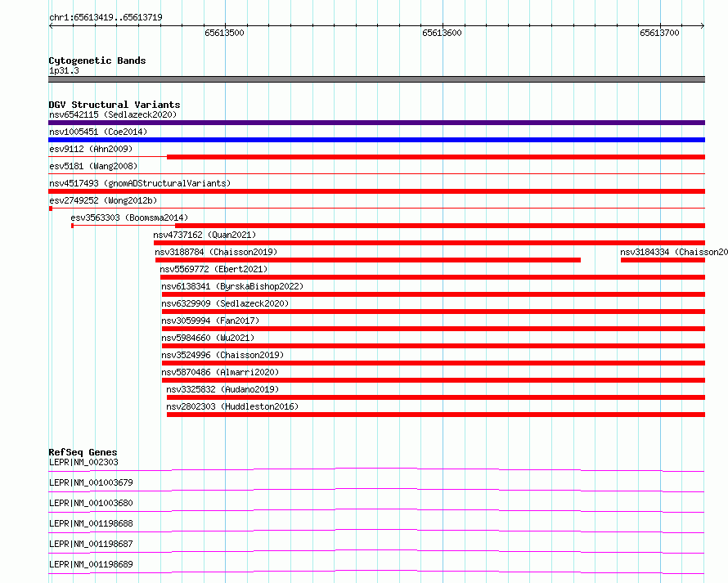Click nsv3188784 (Chaisson2019) label
The width and height of the screenshot is (728, 583).
pos(216,252)
